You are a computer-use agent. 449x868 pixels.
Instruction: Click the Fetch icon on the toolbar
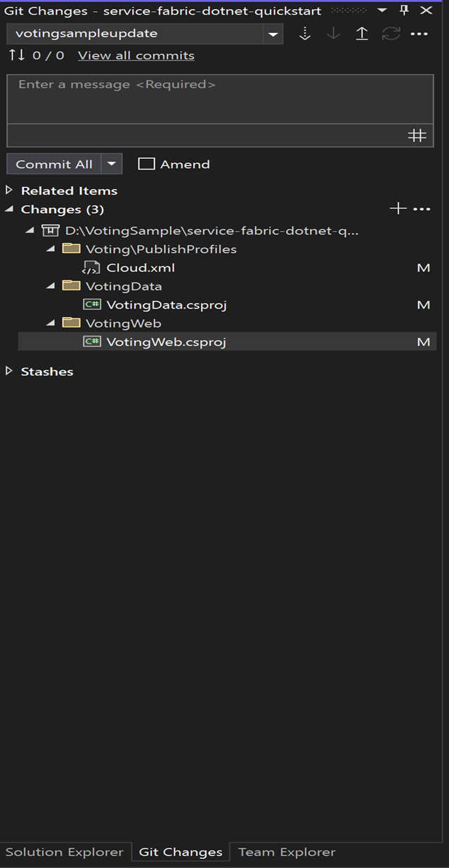(304, 33)
